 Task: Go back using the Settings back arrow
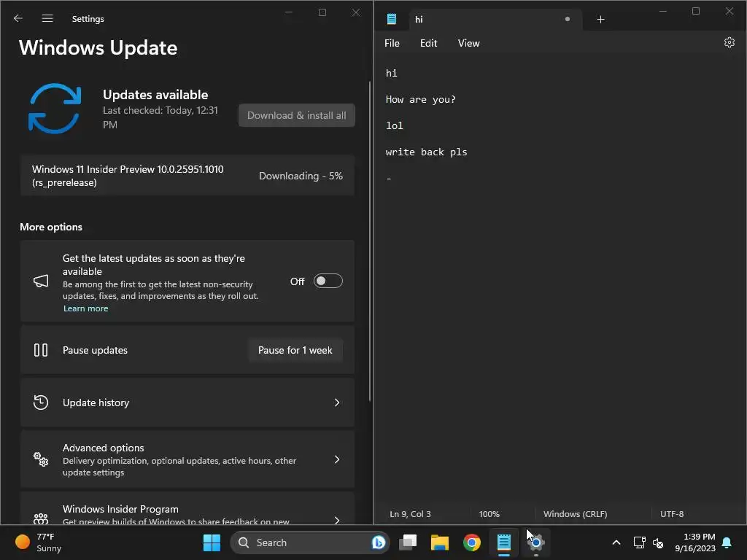pos(18,18)
